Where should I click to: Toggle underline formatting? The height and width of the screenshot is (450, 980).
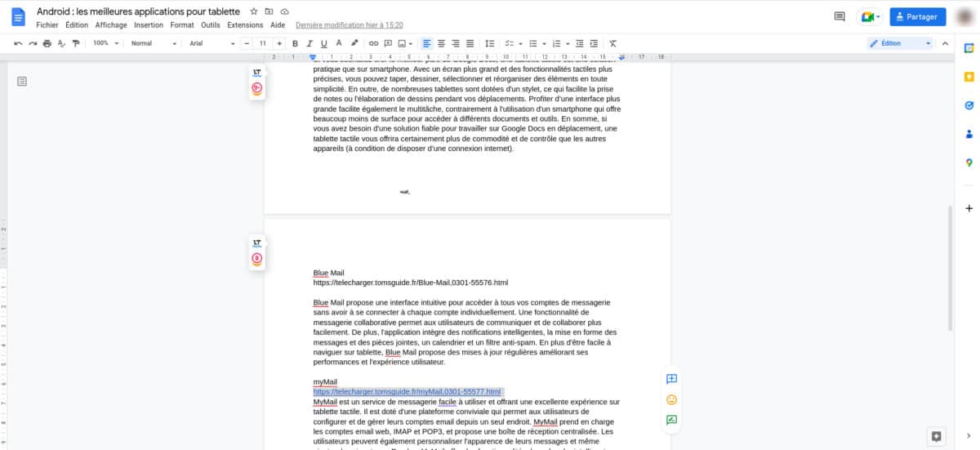pos(324,43)
